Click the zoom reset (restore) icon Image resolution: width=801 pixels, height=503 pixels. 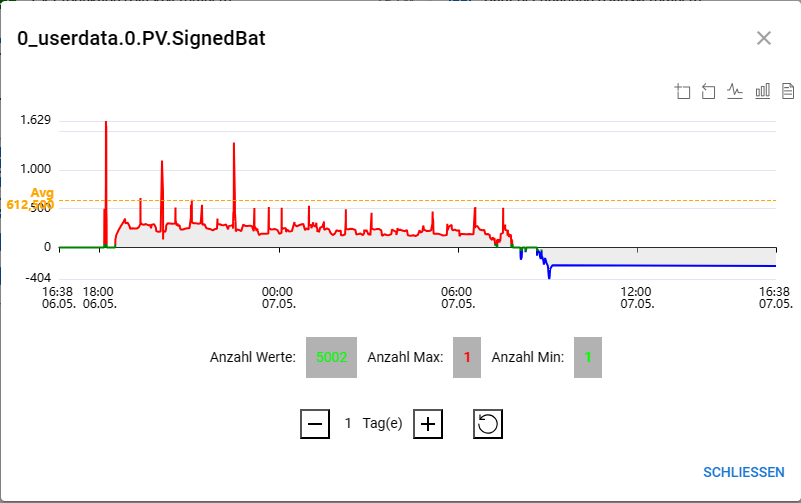[x=709, y=92]
